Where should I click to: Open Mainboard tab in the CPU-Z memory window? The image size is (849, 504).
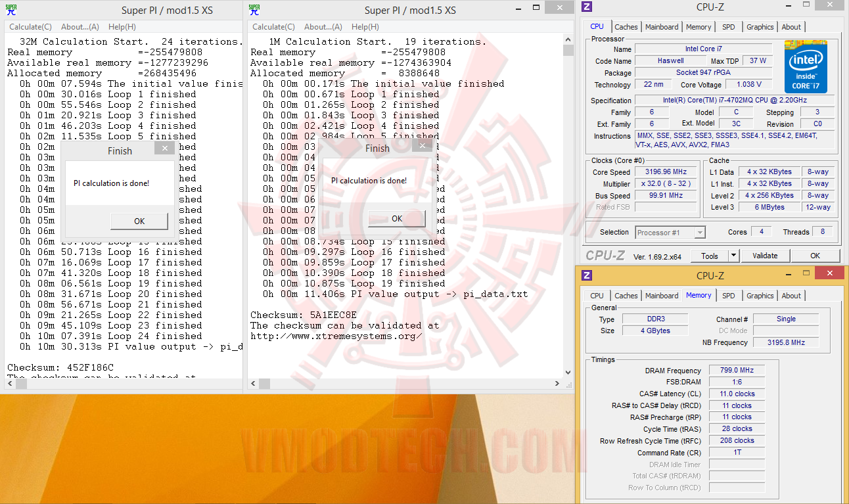click(662, 296)
